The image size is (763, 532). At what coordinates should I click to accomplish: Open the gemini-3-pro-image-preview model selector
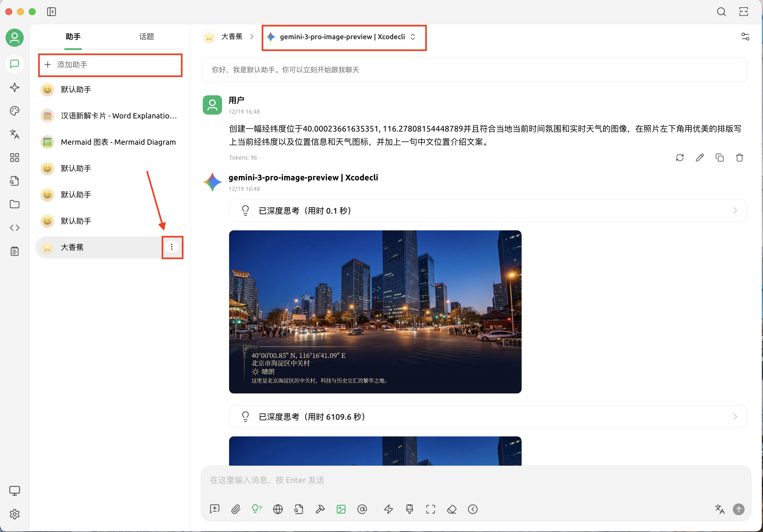click(x=344, y=37)
